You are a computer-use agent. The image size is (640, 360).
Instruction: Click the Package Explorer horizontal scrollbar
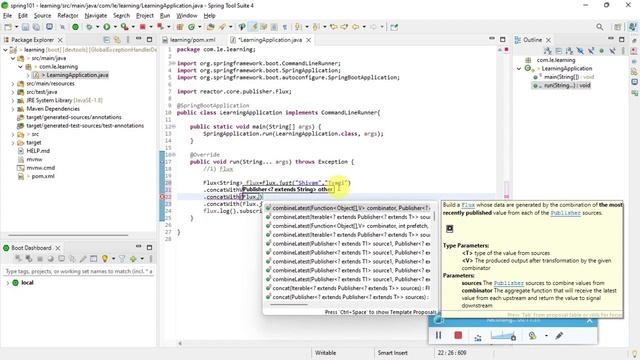tap(68, 235)
